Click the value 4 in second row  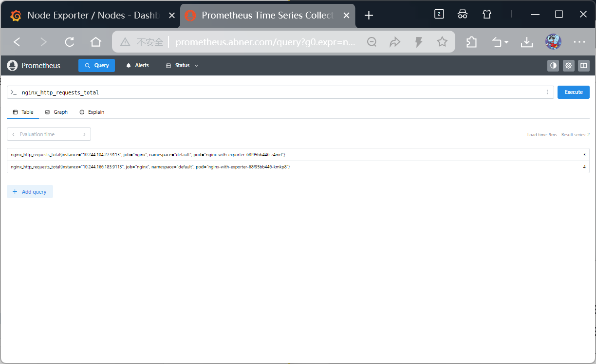point(584,167)
